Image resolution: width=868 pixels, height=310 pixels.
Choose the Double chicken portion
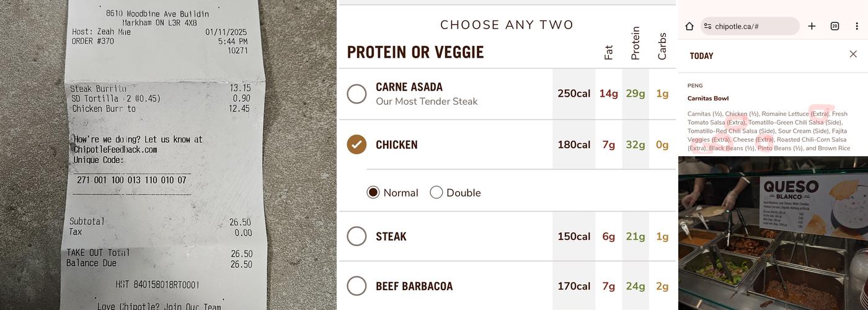tap(436, 192)
